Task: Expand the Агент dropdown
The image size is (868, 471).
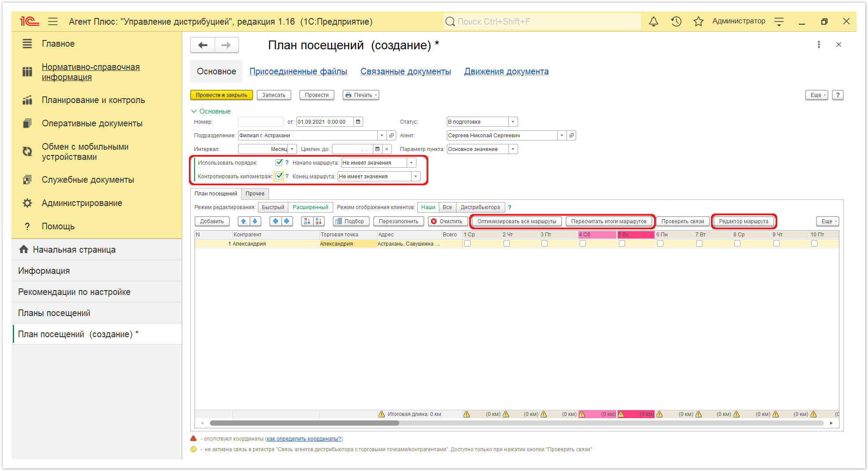Action: click(x=562, y=136)
